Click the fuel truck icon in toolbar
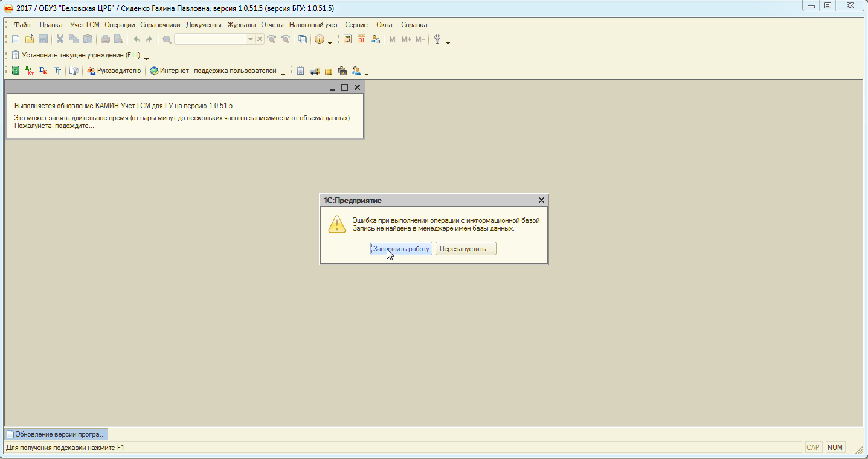This screenshot has width=868, height=459. 315,71
